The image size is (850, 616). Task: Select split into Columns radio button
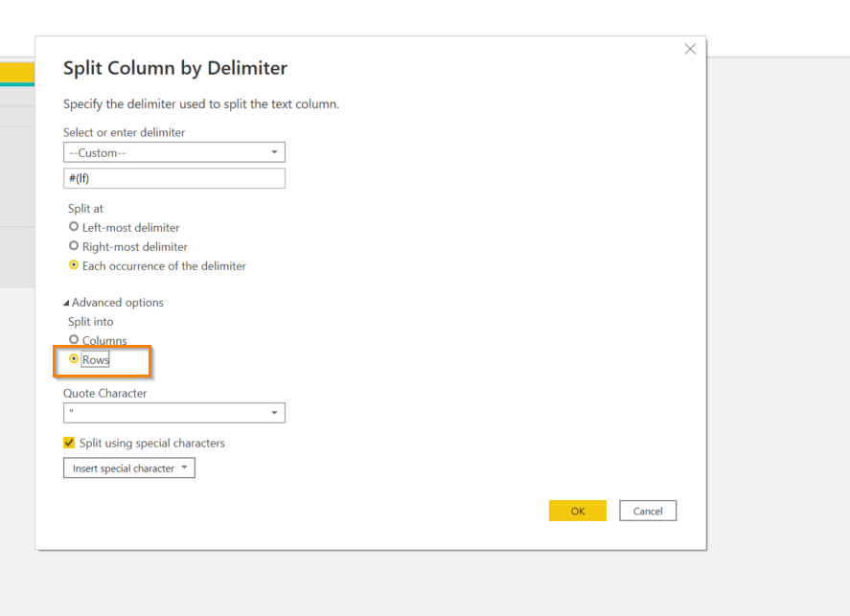[74, 340]
